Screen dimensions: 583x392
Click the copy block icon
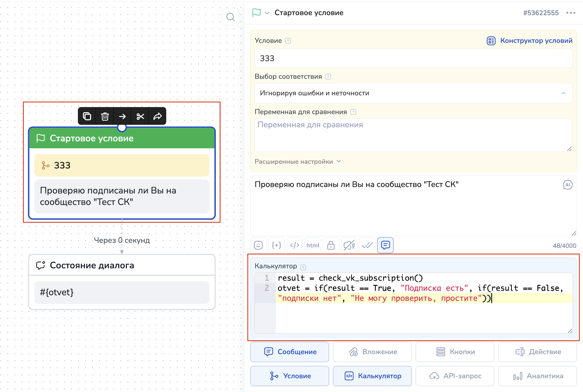pos(87,116)
